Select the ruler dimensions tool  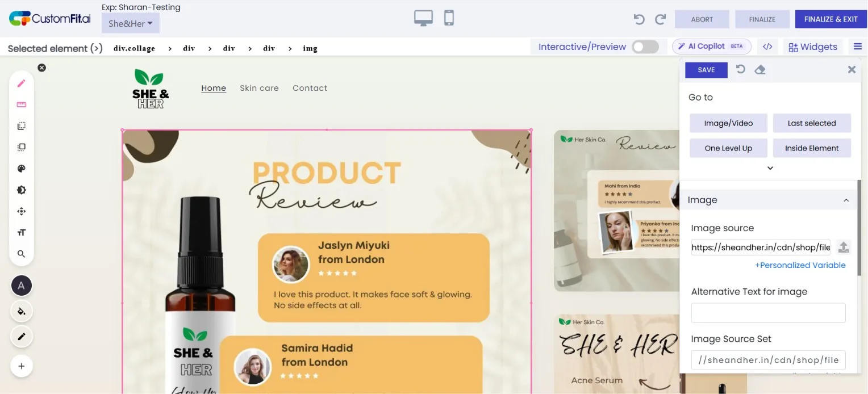[22, 104]
